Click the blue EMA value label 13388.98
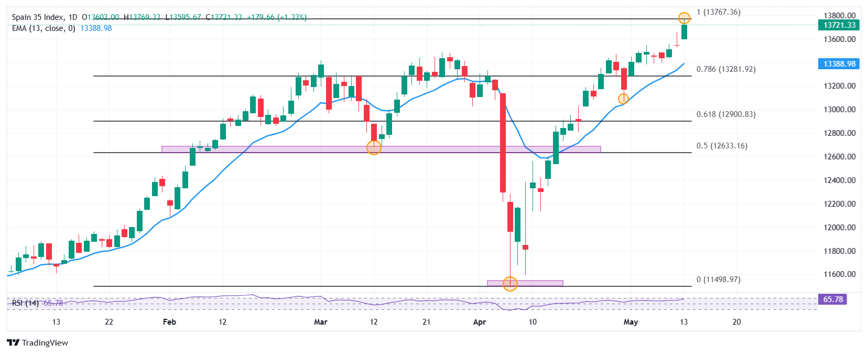 coord(839,63)
